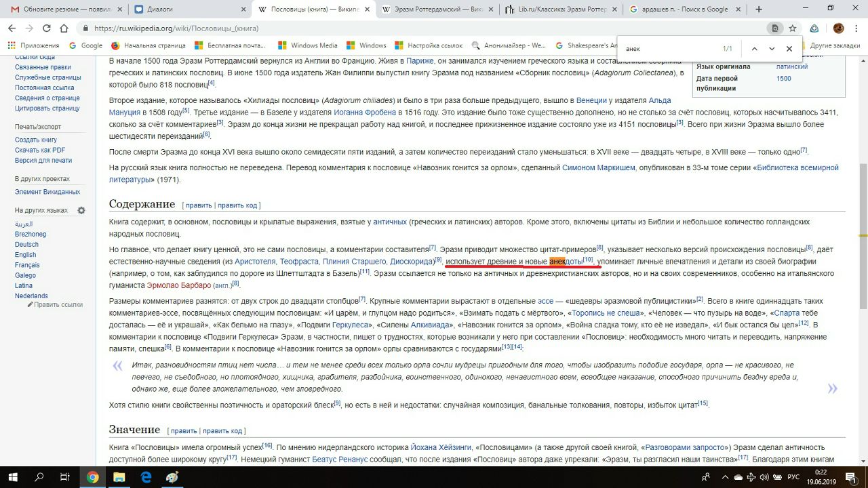The image size is (868, 488).
Task: Open Windows Task View in taskbar
Action: click(x=64, y=477)
